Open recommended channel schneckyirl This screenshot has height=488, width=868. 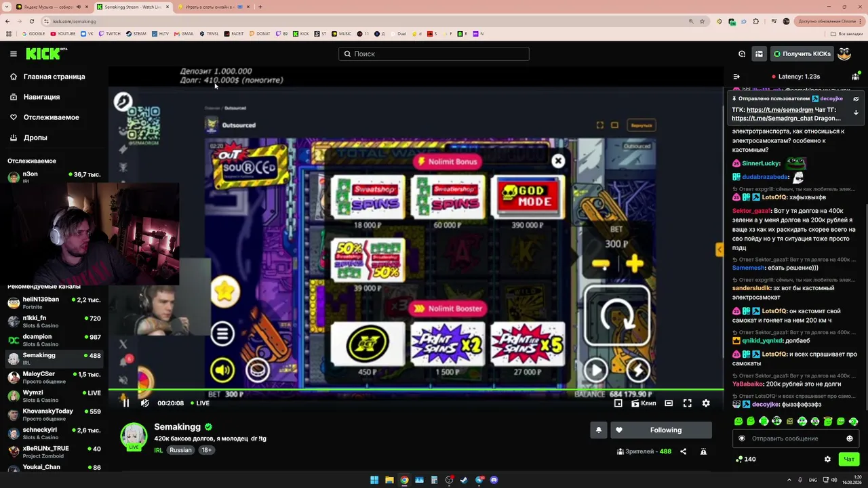[x=54, y=433]
